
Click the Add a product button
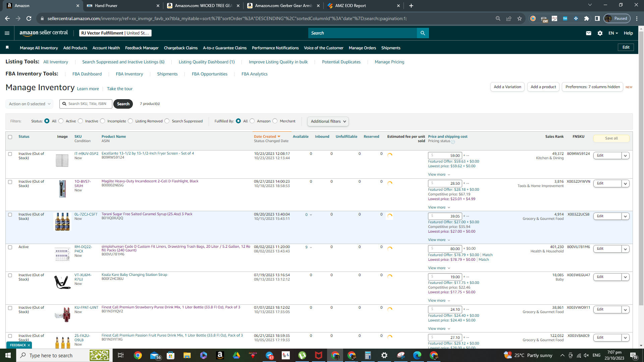pyautogui.click(x=543, y=87)
